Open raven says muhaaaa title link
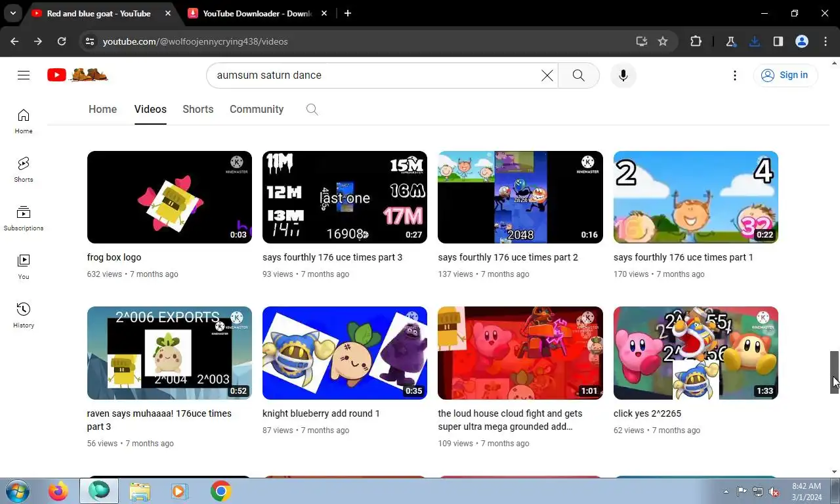840x504 pixels. pos(159,420)
